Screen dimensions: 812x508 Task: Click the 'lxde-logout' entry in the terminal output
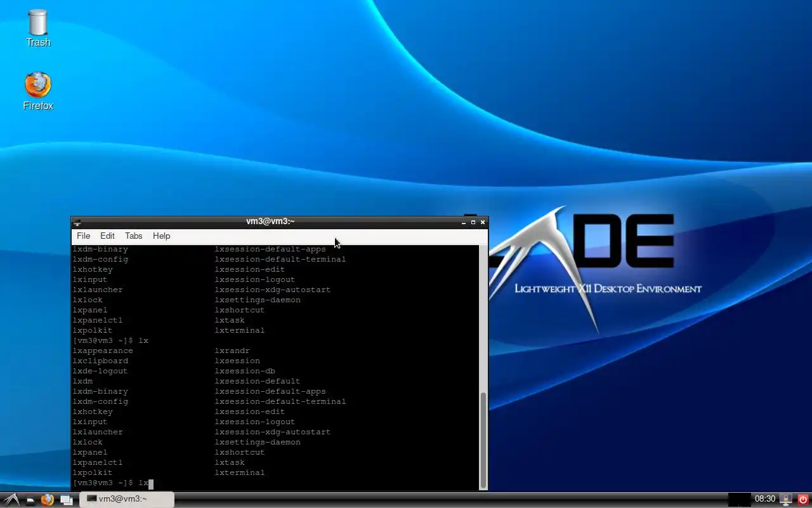coord(100,371)
